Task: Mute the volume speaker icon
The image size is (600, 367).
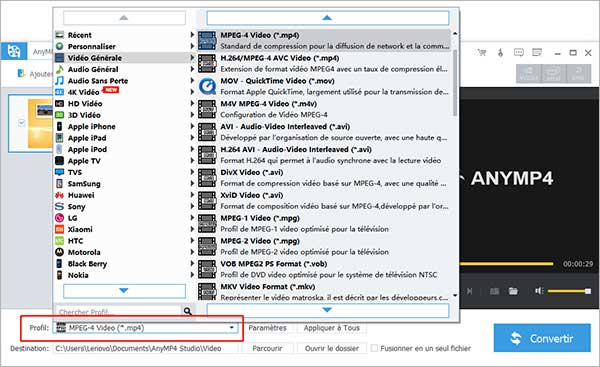Action: (x=539, y=291)
